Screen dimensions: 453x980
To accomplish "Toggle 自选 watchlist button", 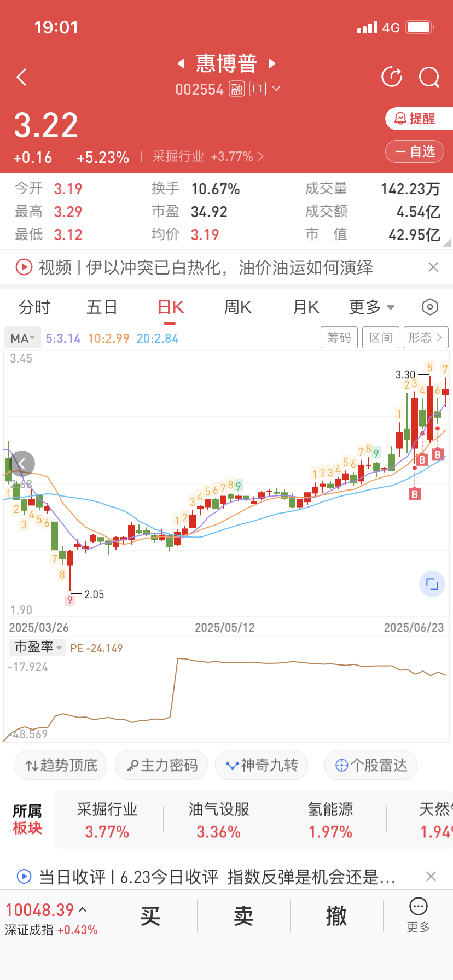I will click(414, 151).
